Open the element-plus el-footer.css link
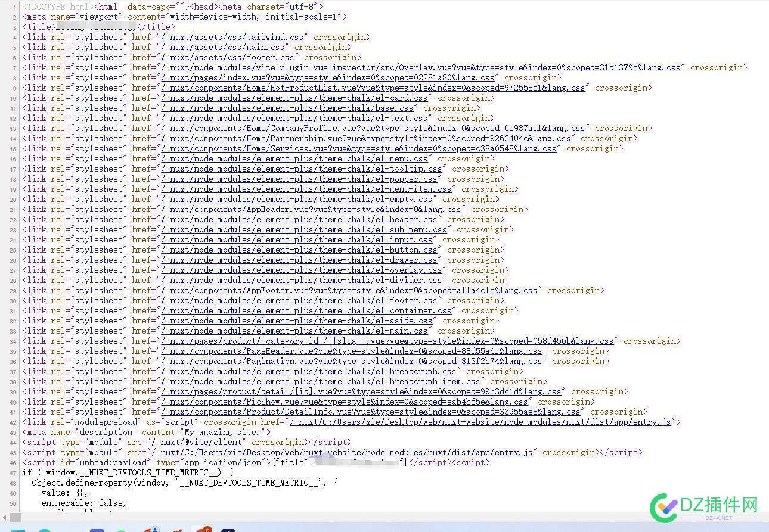Viewport: 769px width, 532px height. tap(299, 300)
